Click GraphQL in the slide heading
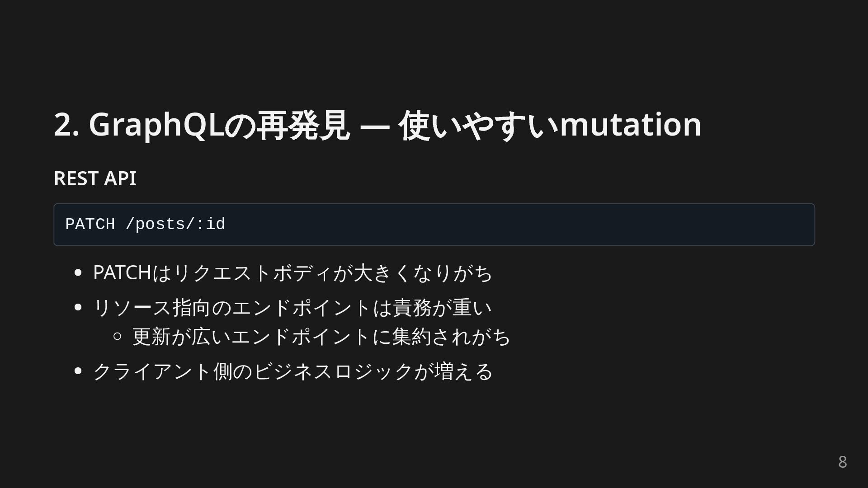Viewport: 868px width, 488px height. [x=157, y=125]
